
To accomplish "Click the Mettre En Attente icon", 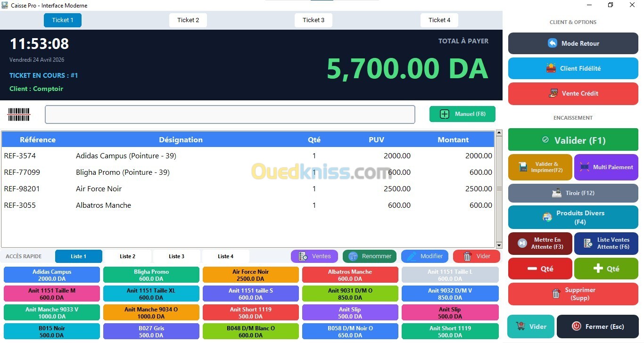I will (522, 243).
